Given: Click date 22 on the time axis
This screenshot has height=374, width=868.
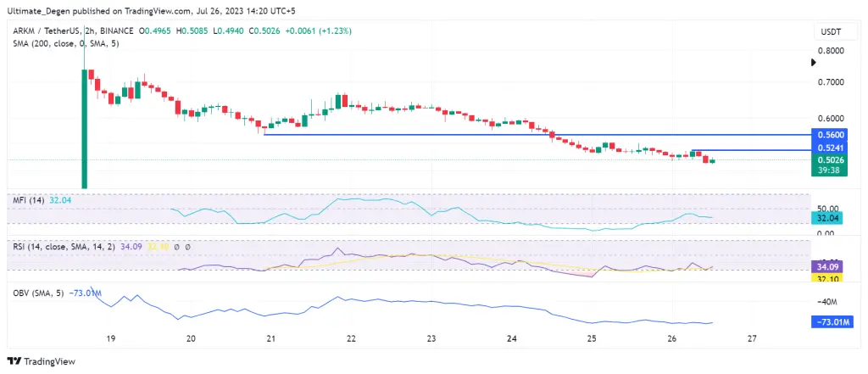Looking at the screenshot, I should pyautogui.click(x=351, y=338).
